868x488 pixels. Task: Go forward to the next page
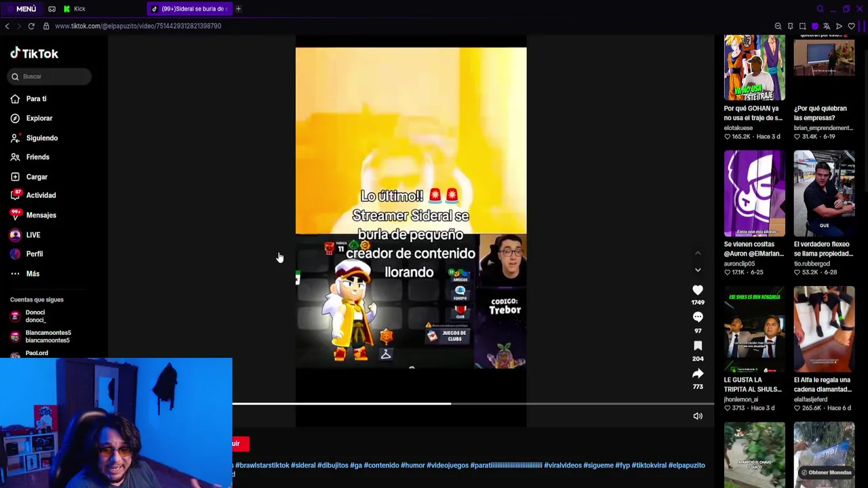pyautogui.click(x=19, y=26)
